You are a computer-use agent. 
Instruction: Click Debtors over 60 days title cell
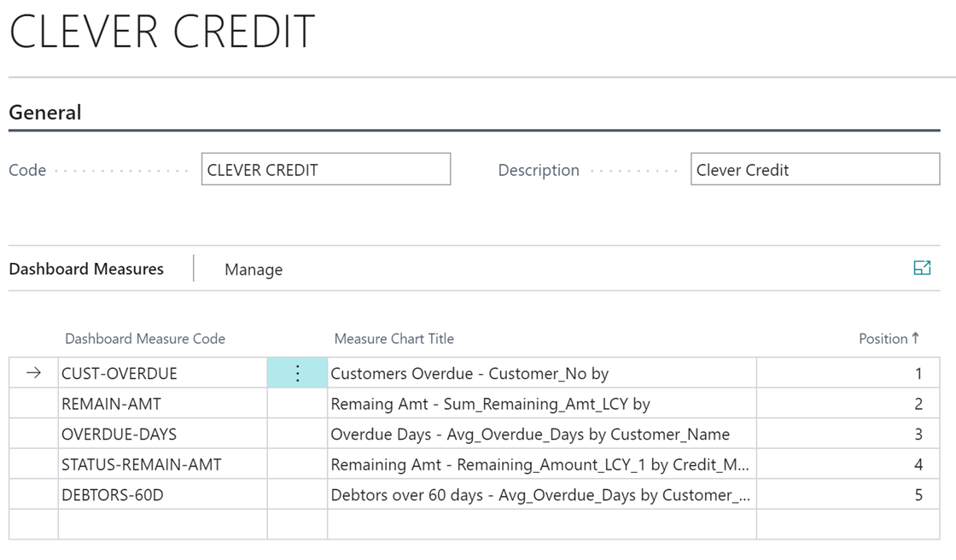coord(542,495)
